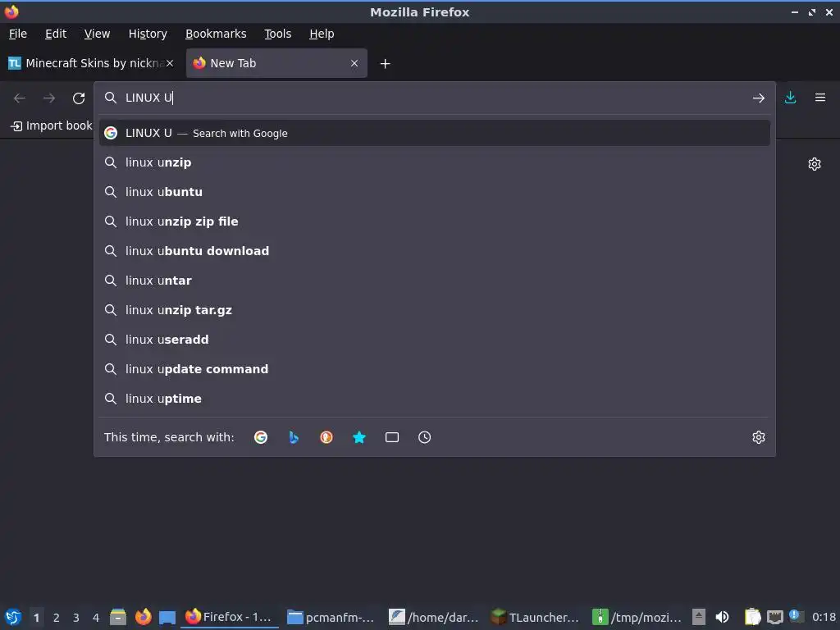The width and height of the screenshot is (840, 630).
Task: Reload the current page
Action: 79,98
